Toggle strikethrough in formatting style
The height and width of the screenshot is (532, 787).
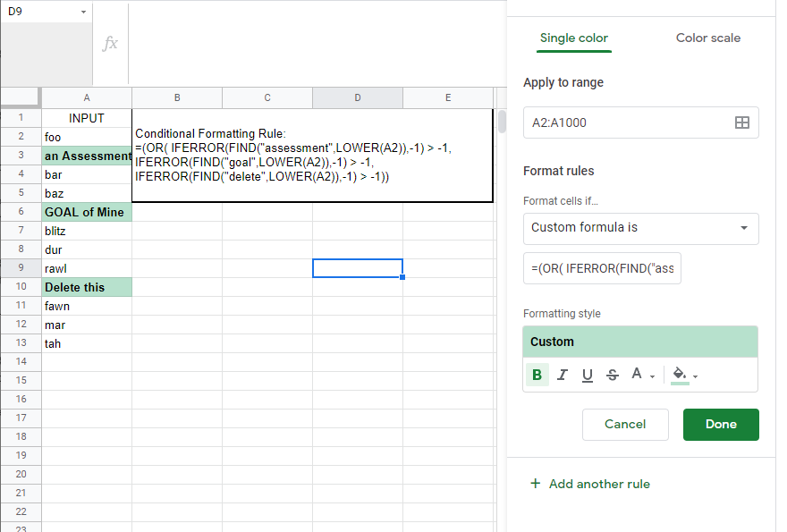(613, 375)
